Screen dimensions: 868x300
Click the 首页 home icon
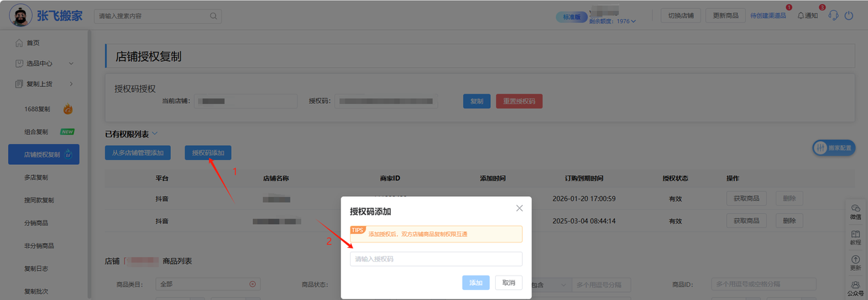18,43
